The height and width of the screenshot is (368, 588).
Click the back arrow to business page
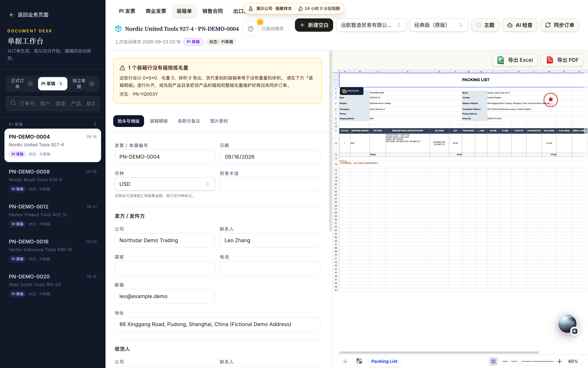click(x=11, y=15)
